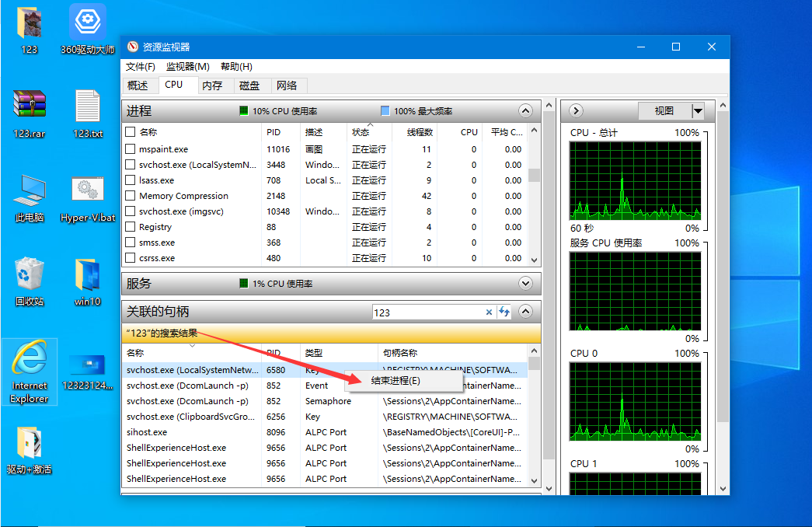This screenshot has height=527, width=812.
Task: Collapse the 进程 section with its chevron
Action: 525,111
